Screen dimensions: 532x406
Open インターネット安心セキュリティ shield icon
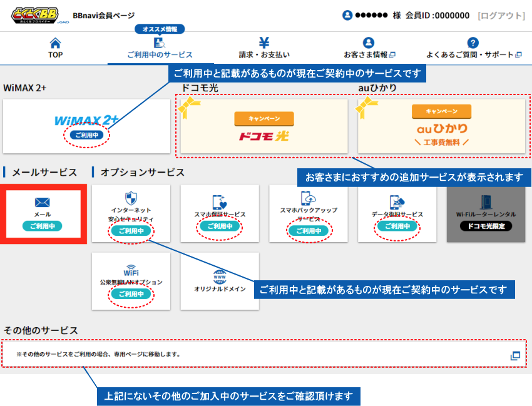coord(131,198)
